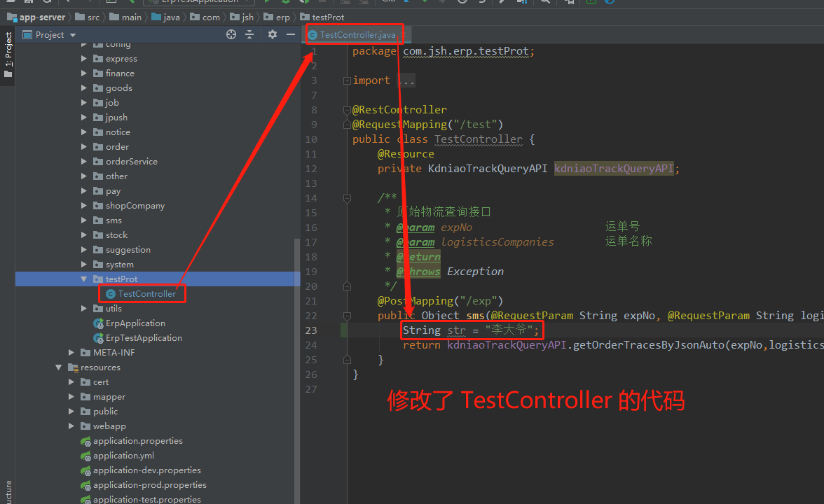Click main in the breadcrumb
The height and width of the screenshot is (504, 824).
tap(131, 17)
